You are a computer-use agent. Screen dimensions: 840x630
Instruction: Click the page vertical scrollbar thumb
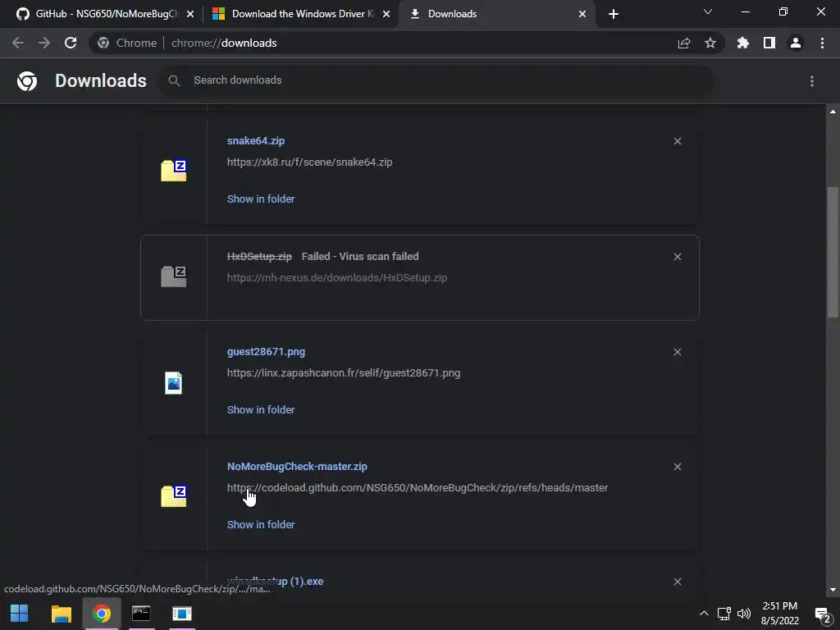[x=833, y=252]
